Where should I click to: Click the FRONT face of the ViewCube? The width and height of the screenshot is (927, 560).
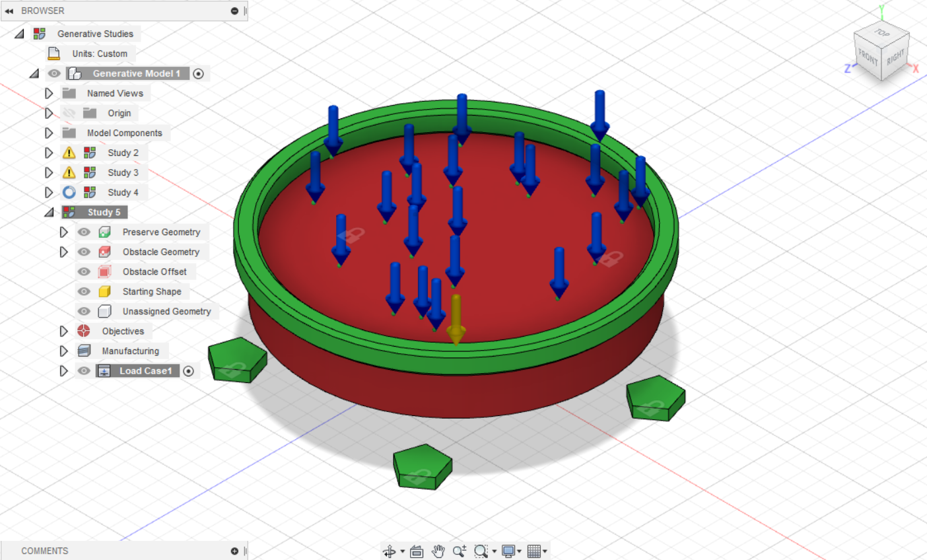[868, 58]
